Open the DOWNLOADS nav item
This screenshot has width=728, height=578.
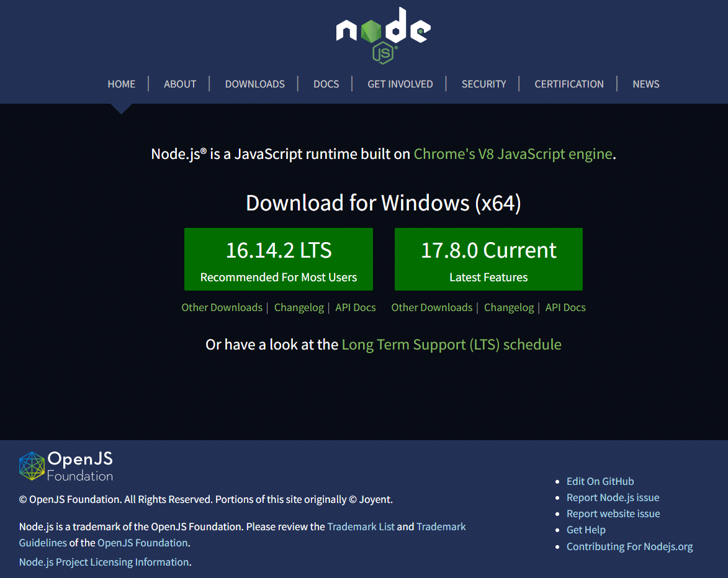point(255,84)
